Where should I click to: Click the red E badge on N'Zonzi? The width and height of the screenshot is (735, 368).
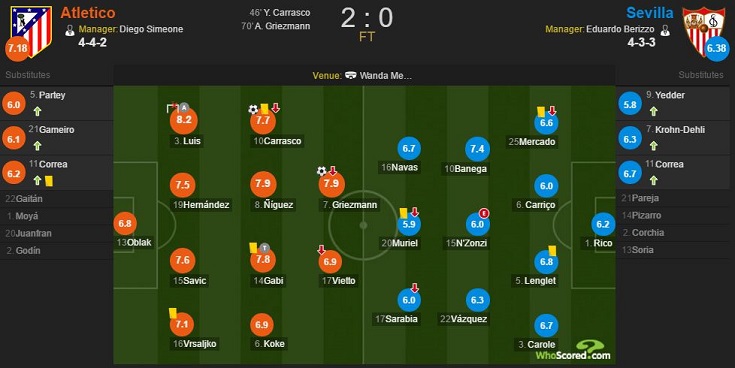point(484,214)
